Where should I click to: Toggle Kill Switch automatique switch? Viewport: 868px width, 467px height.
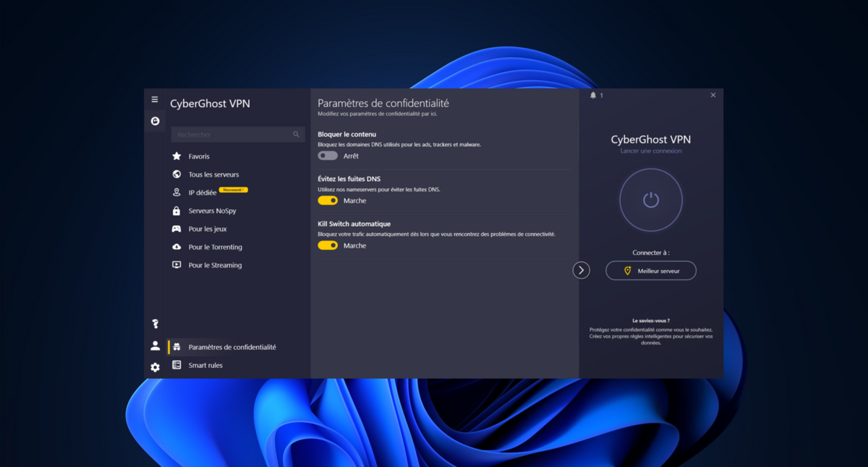pos(328,245)
